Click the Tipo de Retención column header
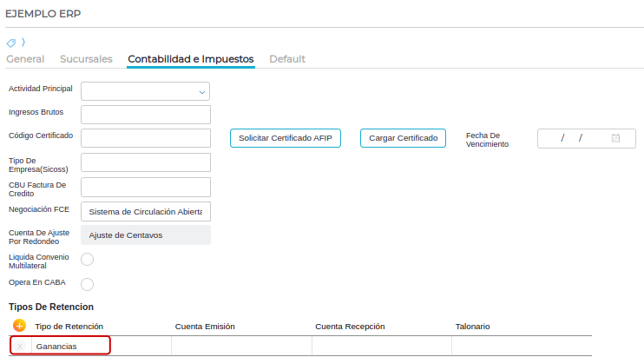Image resolution: width=644 pixels, height=357 pixels. pos(69,327)
